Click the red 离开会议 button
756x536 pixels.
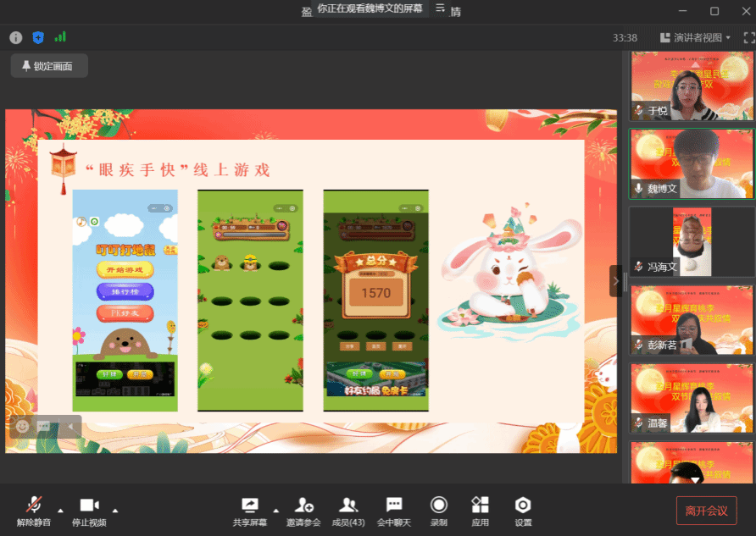705,511
